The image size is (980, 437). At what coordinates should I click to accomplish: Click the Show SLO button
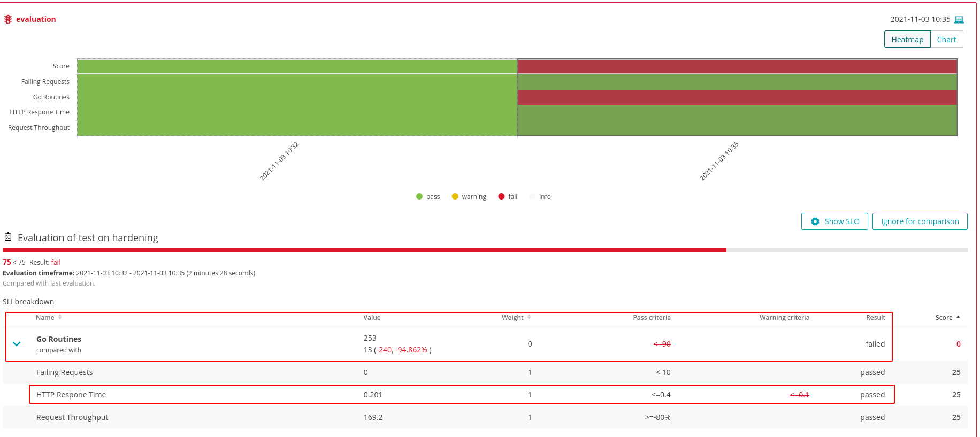tap(834, 221)
